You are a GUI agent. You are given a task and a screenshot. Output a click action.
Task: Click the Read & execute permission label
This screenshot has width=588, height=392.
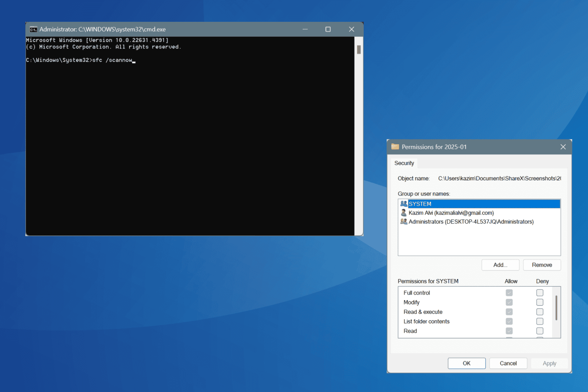coord(423,312)
